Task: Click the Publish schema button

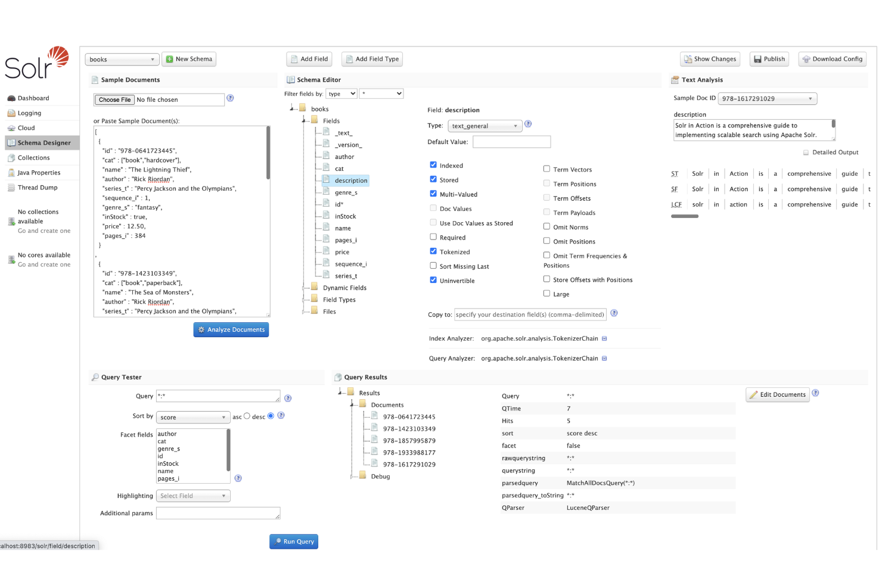Action: (x=769, y=59)
